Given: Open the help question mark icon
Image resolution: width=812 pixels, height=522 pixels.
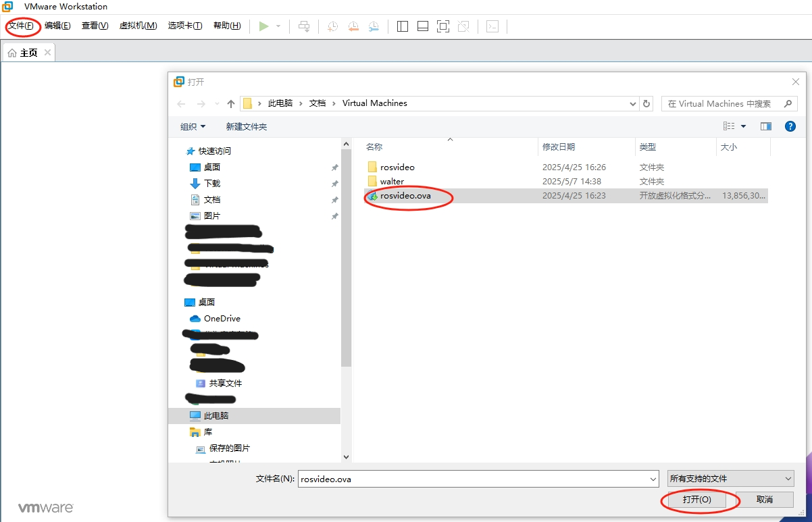Looking at the screenshot, I should (790, 126).
